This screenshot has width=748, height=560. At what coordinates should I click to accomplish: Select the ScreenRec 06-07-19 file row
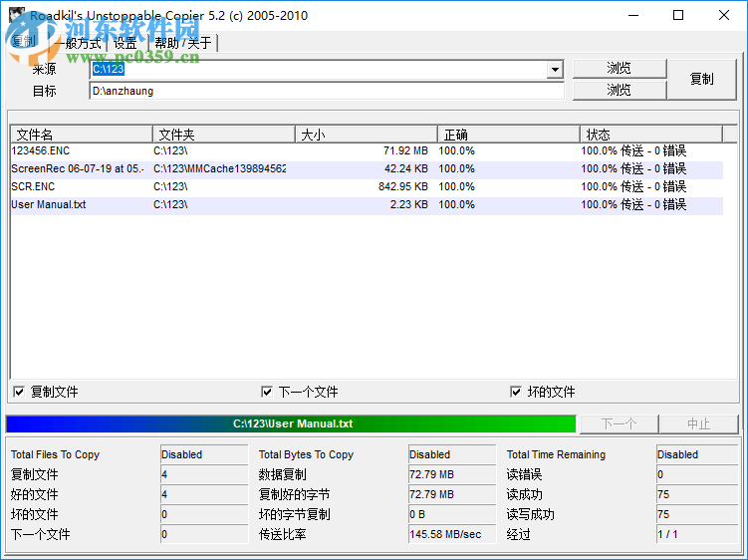tap(367, 169)
